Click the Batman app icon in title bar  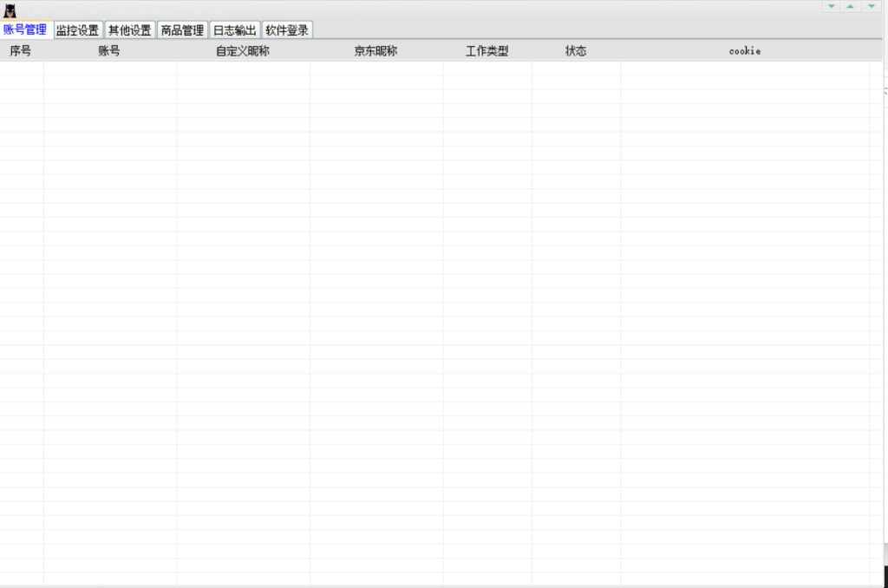click(x=10, y=10)
